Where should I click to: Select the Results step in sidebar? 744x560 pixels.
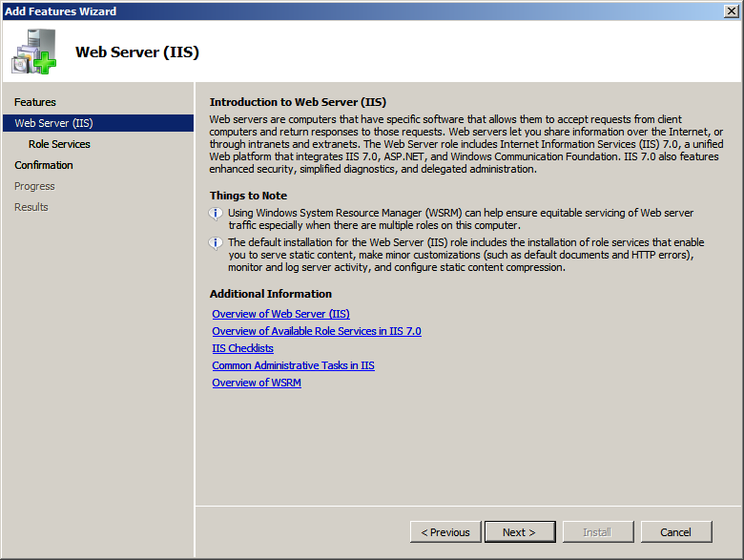[x=31, y=207]
